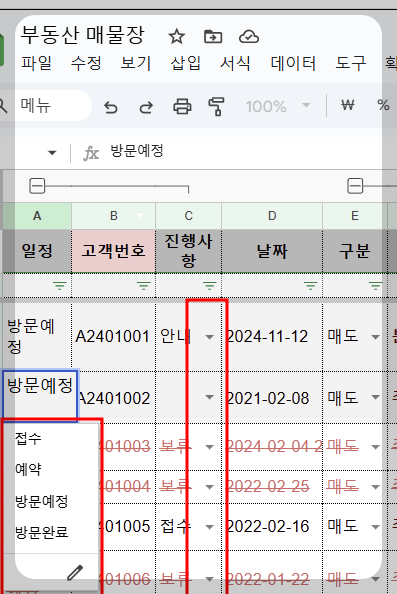
Task: Open the 도구 menu
Action: click(x=351, y=63)
